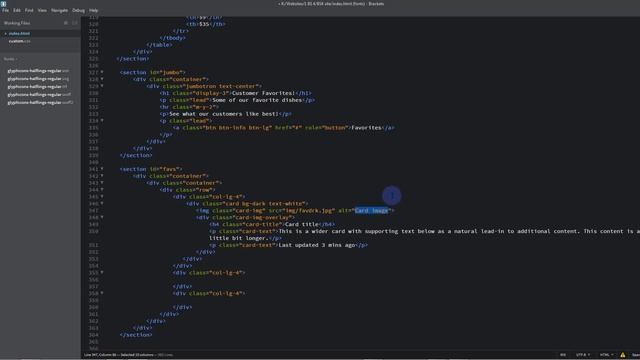Image resolution: width=640 pixels, height=360 pixels.
Task: Open the fonts project folder dropdown
Action: (11, 59)
